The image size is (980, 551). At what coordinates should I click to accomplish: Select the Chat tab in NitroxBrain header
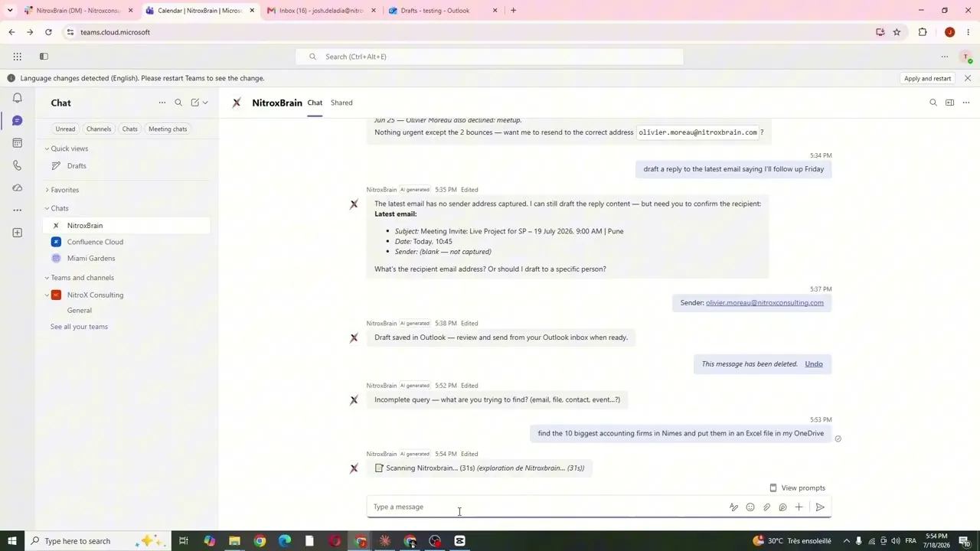315,103
